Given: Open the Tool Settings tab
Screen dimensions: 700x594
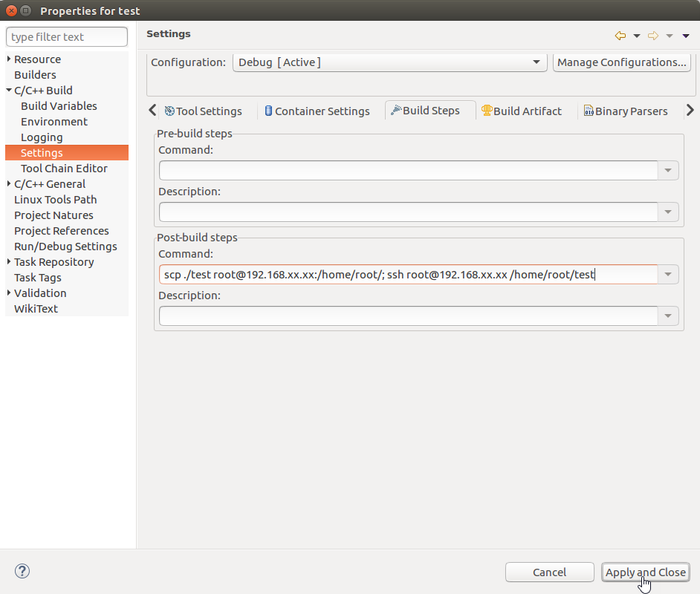Looking at the screenshot, I should [x=203, y=111].
